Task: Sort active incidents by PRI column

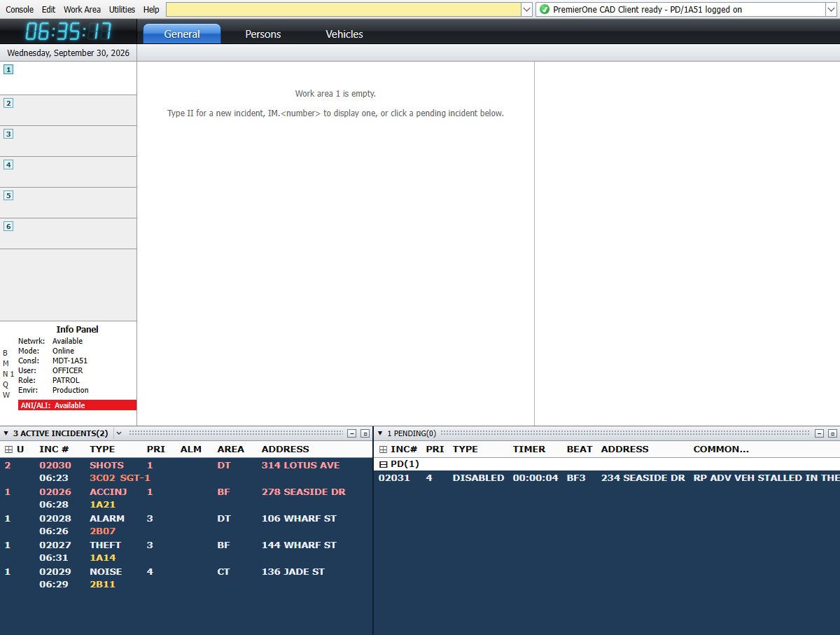Action: tap(156, 449)
